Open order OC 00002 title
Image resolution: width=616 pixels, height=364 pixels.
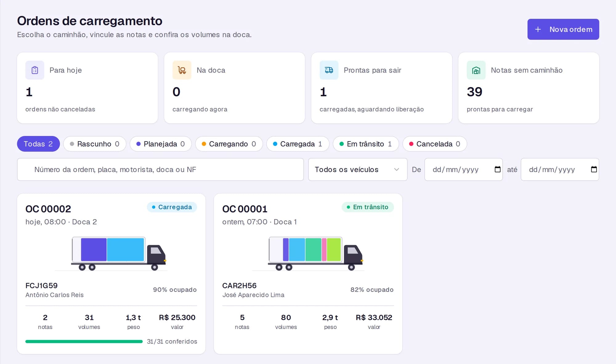48,209
